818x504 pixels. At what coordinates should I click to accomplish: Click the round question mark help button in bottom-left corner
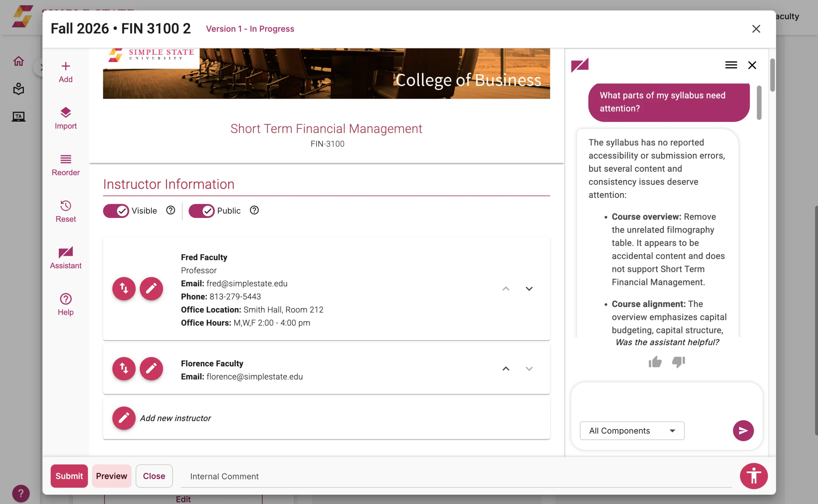pyautogui.click(x=21, y=493)
